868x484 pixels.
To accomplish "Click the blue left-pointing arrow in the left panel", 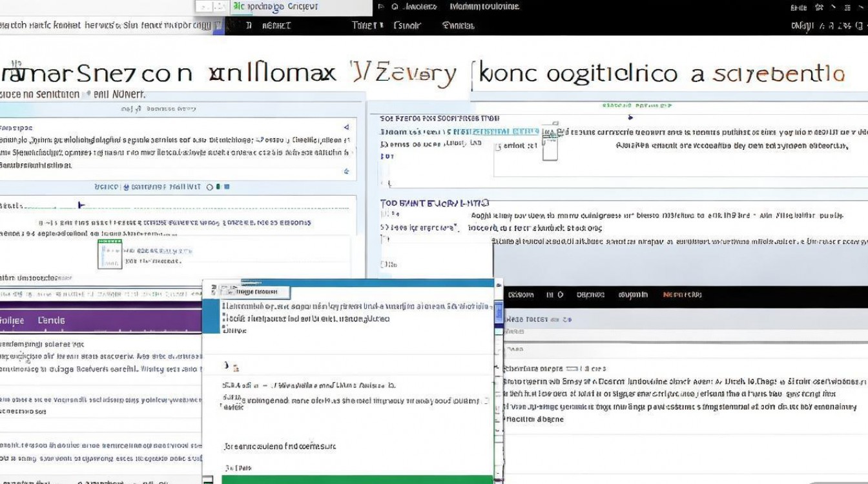I will pos(346,128).
